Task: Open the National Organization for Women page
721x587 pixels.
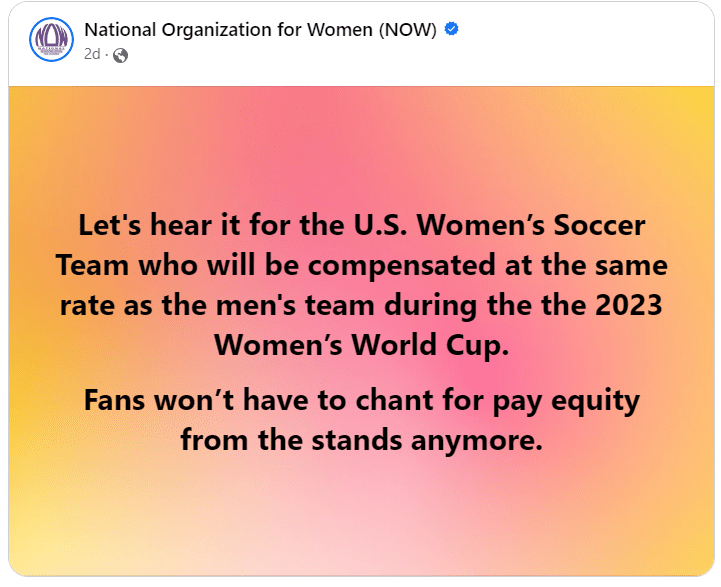Action: (230, 29)
